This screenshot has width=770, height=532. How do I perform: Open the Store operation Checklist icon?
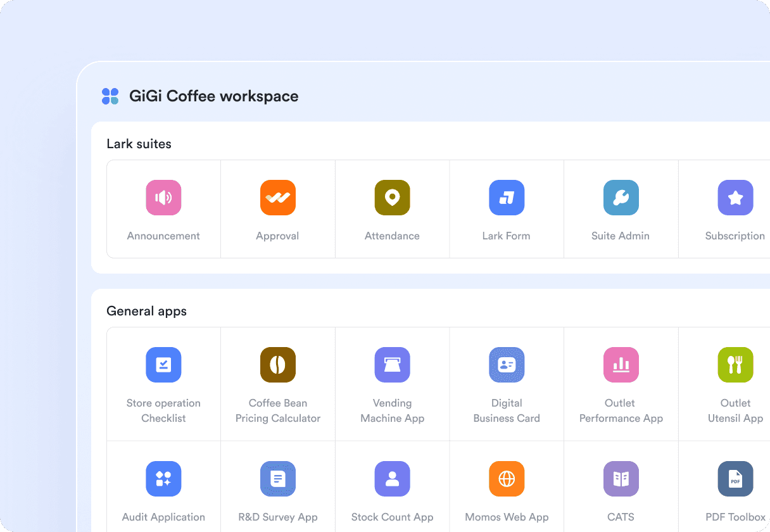tap(163, 365)
